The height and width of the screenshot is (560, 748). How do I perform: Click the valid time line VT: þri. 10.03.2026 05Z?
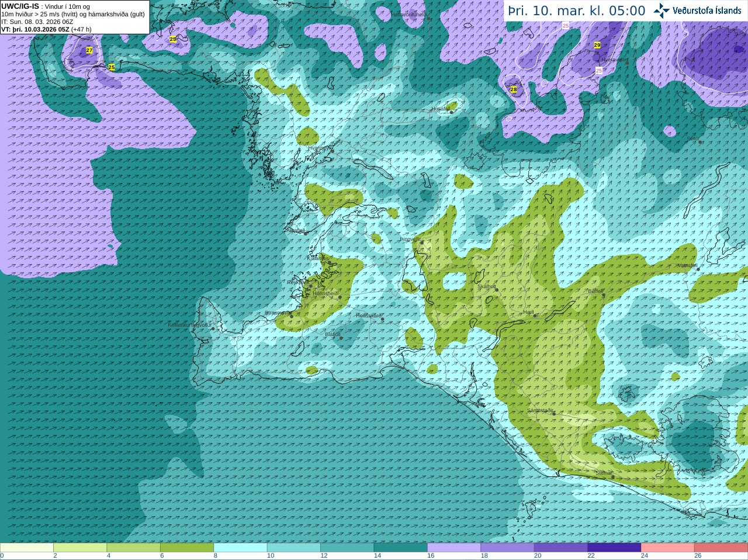[35, 29]
